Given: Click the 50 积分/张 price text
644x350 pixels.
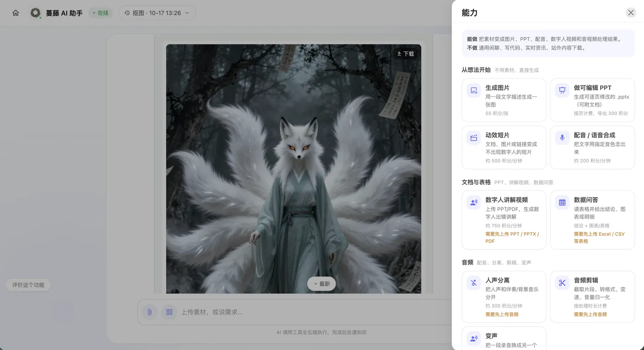Looking at the screenshot, I should [x=497, y=113].
